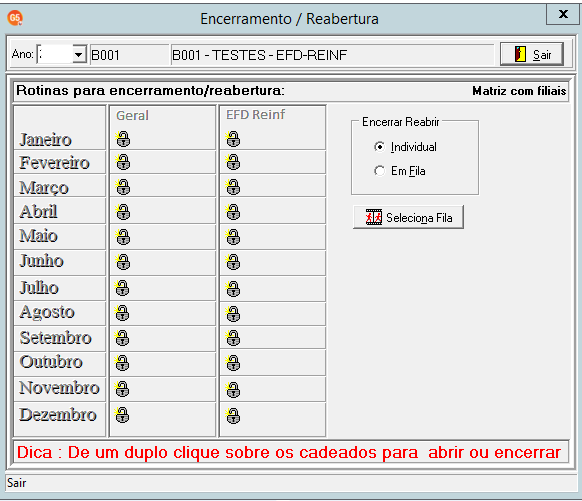Click the Geral padlock for Março
Screen dimensions: 582x501
tap(123, 187)
